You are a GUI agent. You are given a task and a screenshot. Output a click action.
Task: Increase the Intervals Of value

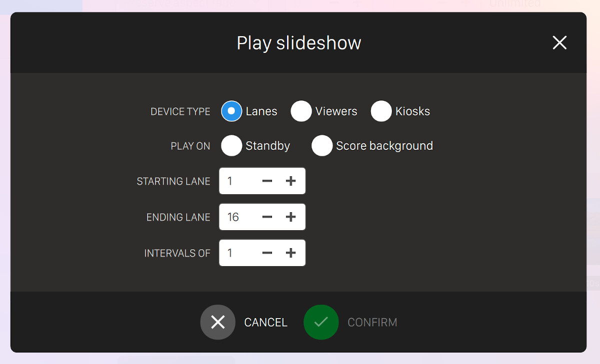point(290,253)
